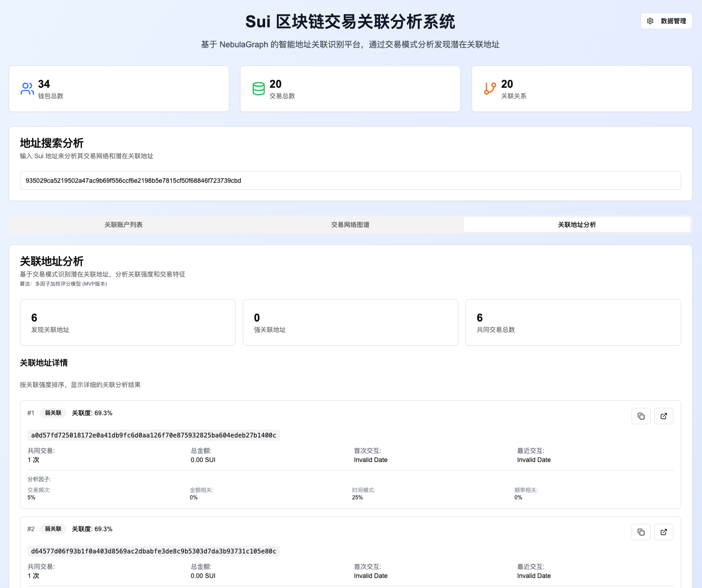
Task: Click the 弱关联 badge on result #1
Action: (x=53, y=413)
